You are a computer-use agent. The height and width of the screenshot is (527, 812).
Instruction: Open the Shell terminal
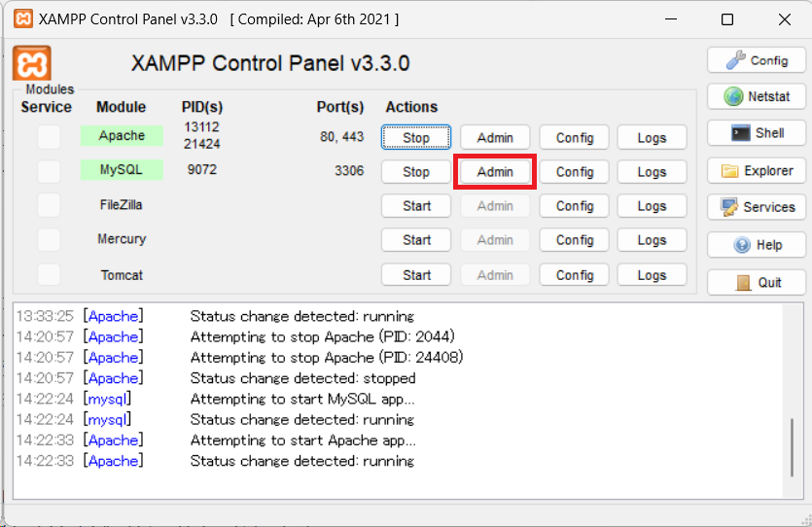(x=756, y=133)
